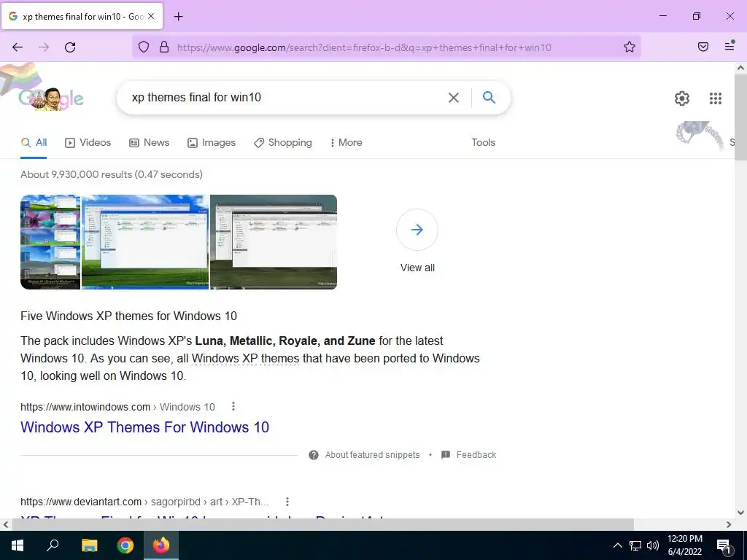Open the tracking protection shield icon
This screenshot has width=747, height=560.
144,47
